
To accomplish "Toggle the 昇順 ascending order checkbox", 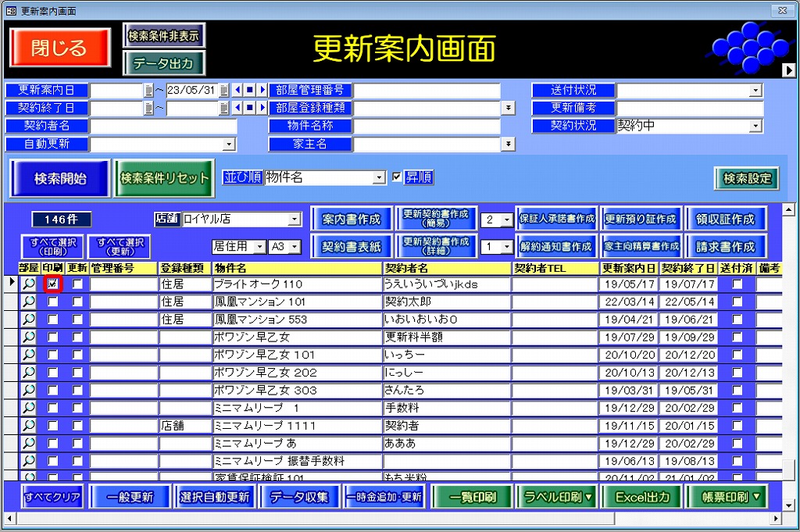I will pyautogui.click(x=397, y=177).
